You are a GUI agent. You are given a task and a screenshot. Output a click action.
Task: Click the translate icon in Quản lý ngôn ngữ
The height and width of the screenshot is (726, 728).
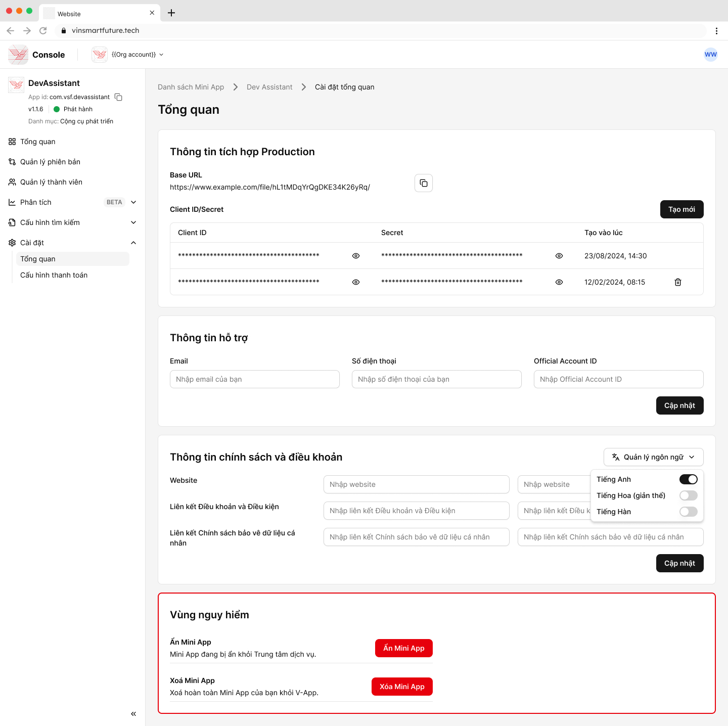(x=616, y=457)
